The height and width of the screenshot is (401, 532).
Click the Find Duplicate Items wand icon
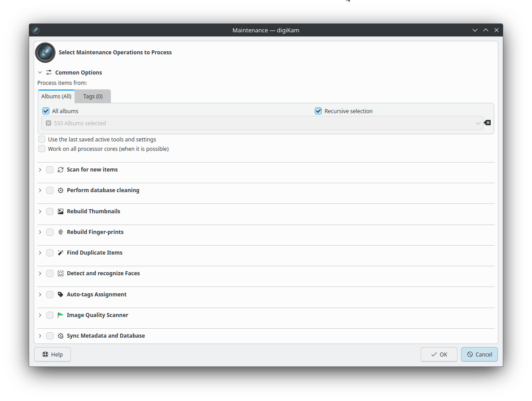click(x=61, y=253)
